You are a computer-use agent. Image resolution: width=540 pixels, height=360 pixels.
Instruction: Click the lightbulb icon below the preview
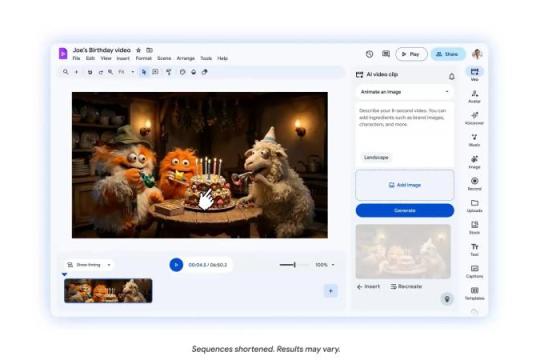coord(447,299)
